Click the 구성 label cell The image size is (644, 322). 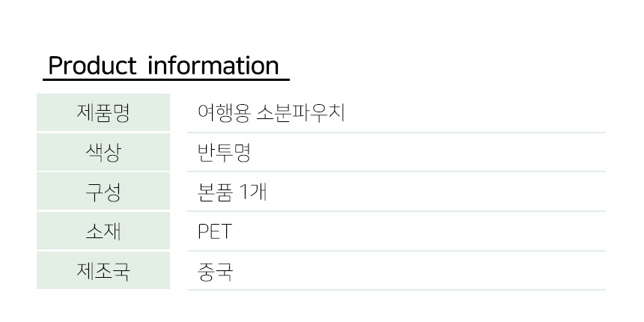[x=103, y=192]
